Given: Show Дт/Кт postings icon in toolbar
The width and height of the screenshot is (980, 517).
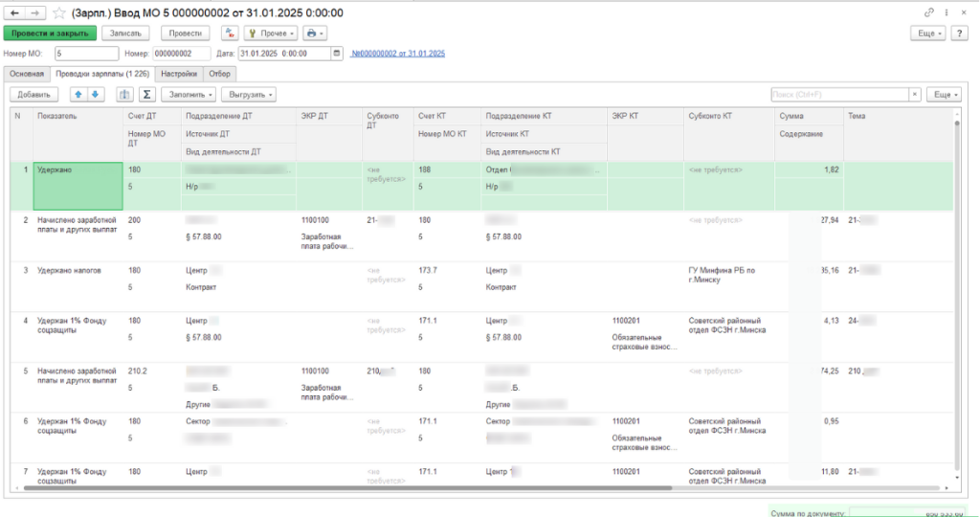Looking at the screenshot, I should [230, 33].
